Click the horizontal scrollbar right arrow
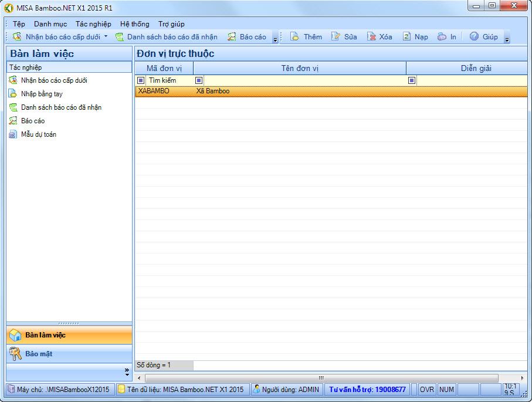This screenshot has width=532, height=402. (522, 378)
